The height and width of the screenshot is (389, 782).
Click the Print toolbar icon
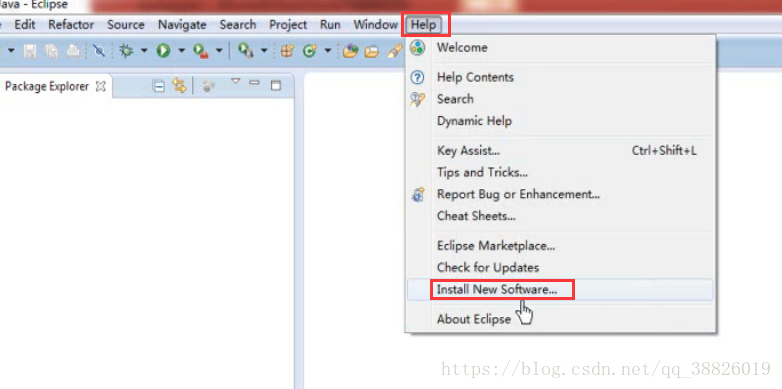click(x=73, y=50)
